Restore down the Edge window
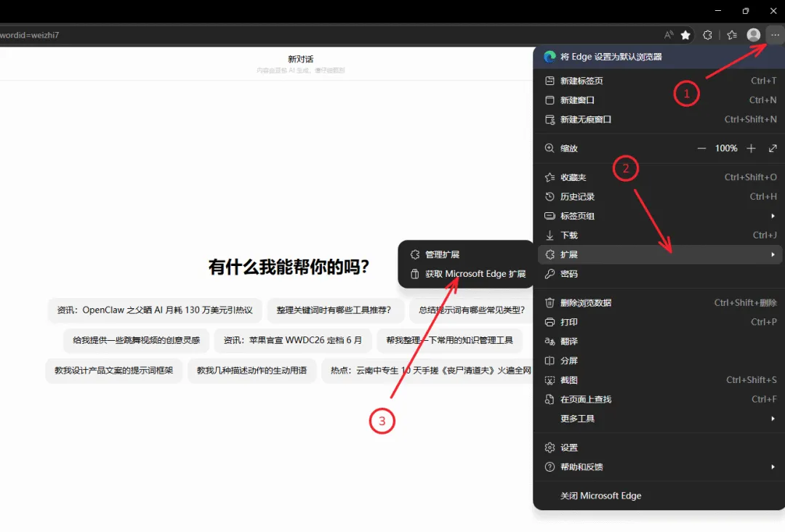The width and height of the screenshot is (785, 532). pos(746,10)
